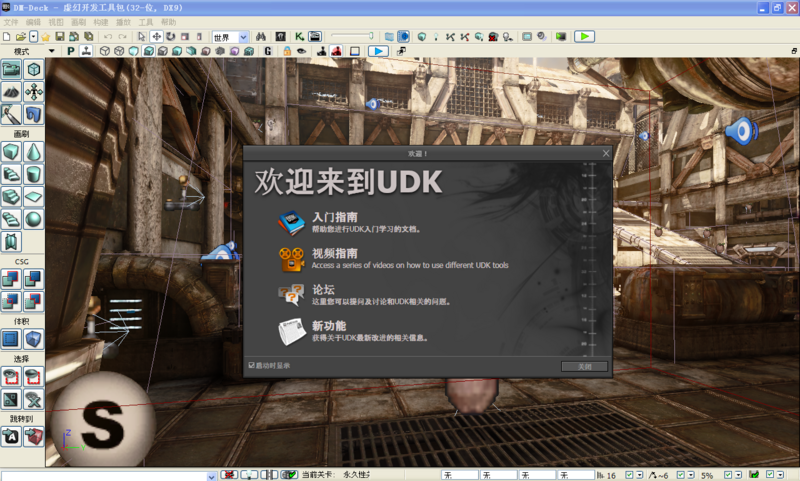This screenshot has height=481, width=800.
Task: Open grid size dropdown next to 16
Action: 639,475
